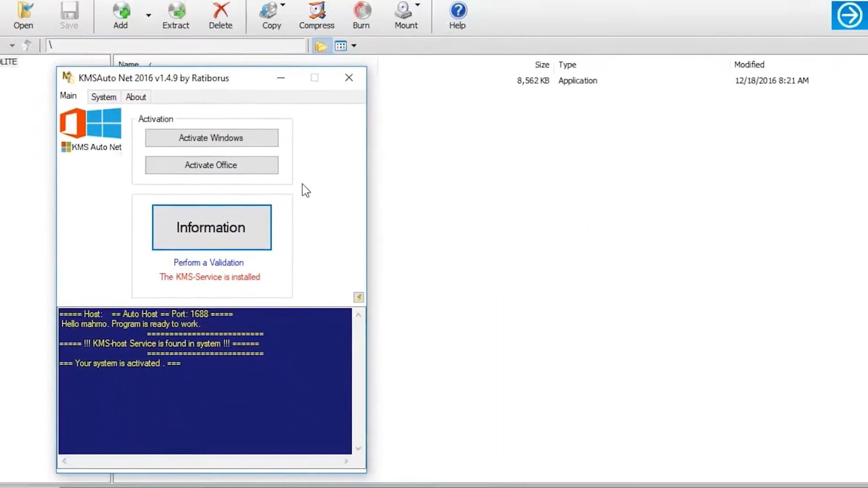Click the Save toolbar icon

pos(69,16)
